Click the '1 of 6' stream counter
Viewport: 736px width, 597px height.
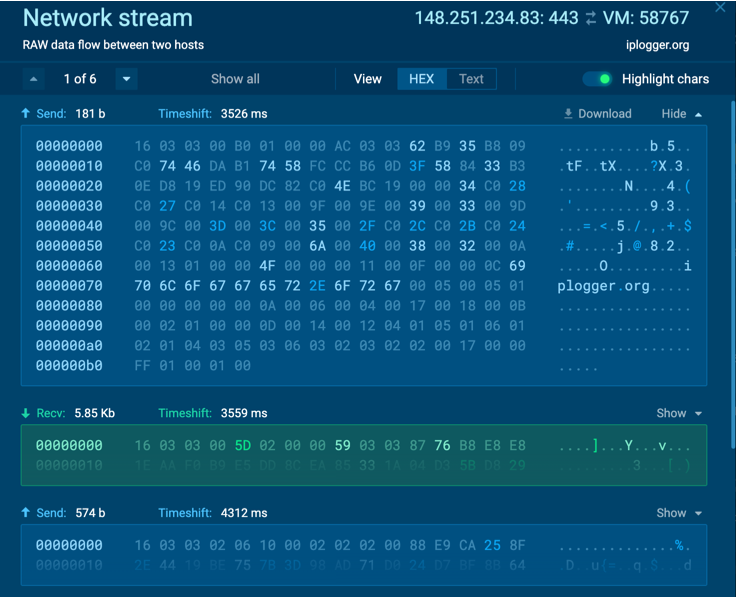[x=80, y=79]
